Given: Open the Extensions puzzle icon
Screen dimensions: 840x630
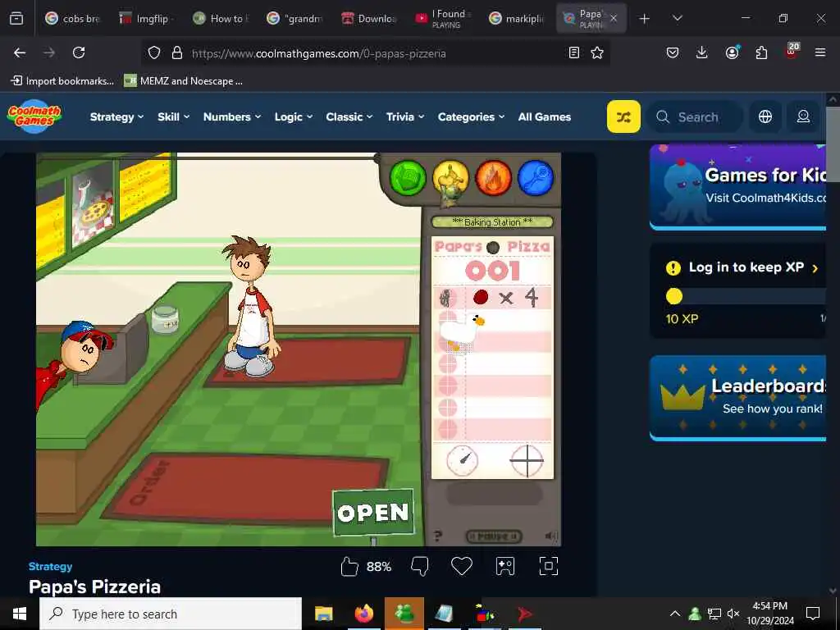Looking at the screenshot, I should point(761,52).
